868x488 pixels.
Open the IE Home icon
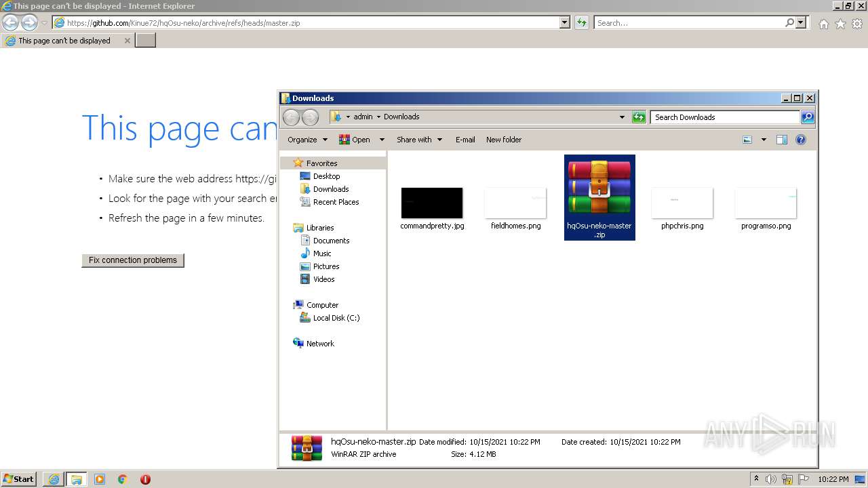coord(823,24)
